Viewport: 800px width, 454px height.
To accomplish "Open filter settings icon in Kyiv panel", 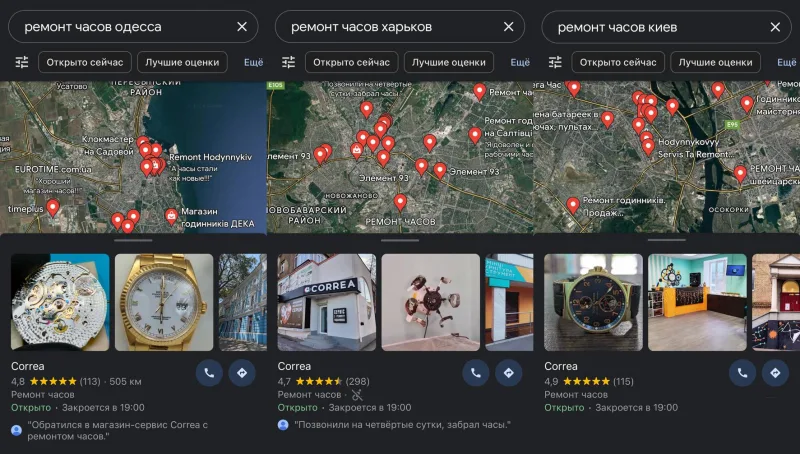I will click(x=555, y=62).
